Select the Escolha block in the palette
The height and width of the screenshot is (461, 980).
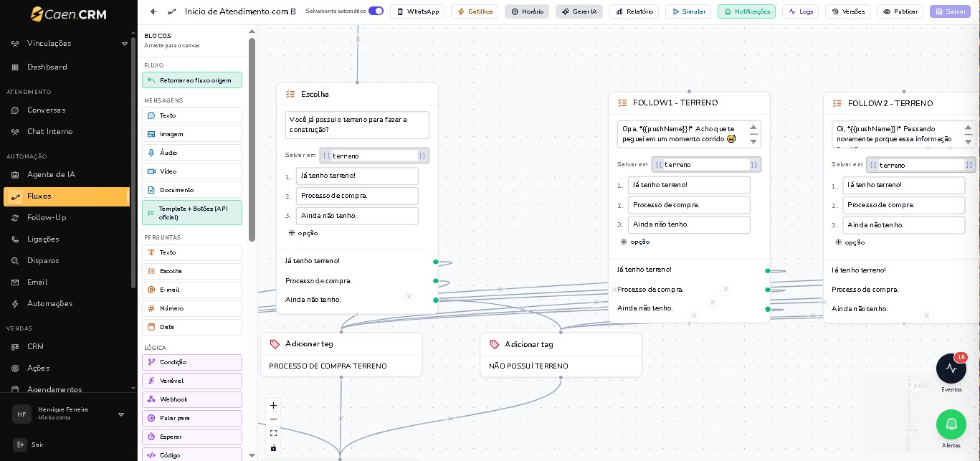tap(192, 271)
